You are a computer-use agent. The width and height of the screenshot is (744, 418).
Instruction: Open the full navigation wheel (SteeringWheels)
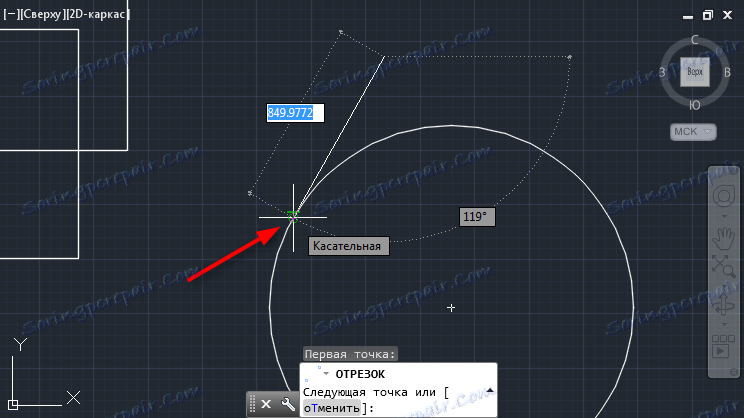tap(724, 196)
